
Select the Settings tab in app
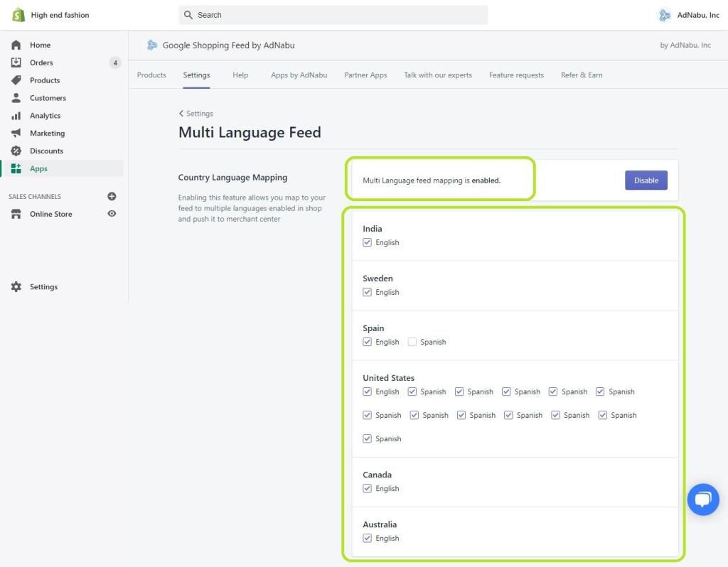[x=196, y=75]
